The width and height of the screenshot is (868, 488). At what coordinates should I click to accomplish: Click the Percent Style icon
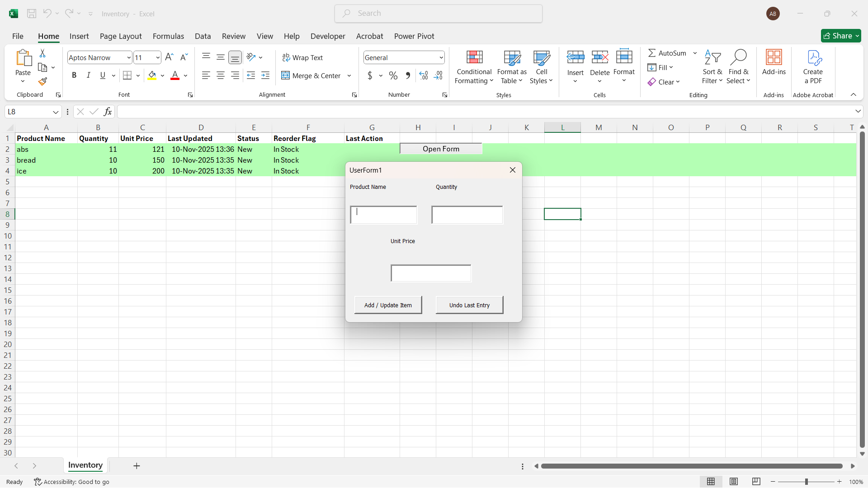click(393, 75)
